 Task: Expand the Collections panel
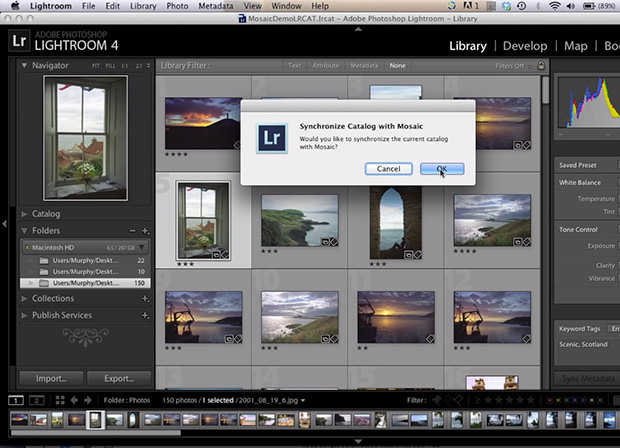coord(24,299)
